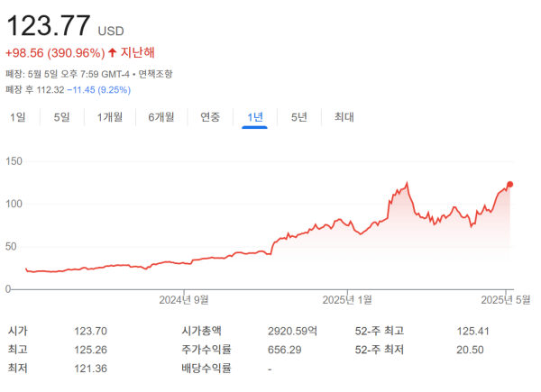Click the 50 y-axis label
Viewport: 541px width, 392px height.
tap(11, 247)
